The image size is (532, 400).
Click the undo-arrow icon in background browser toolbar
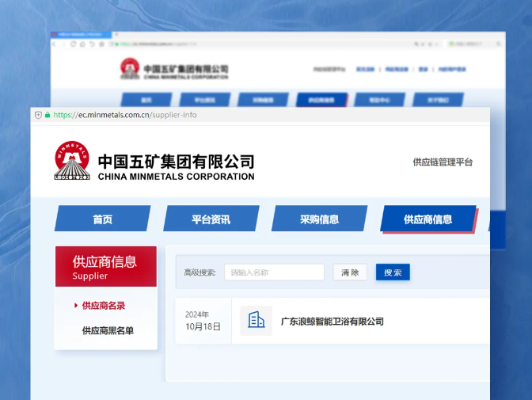click(x=92, y=44)
